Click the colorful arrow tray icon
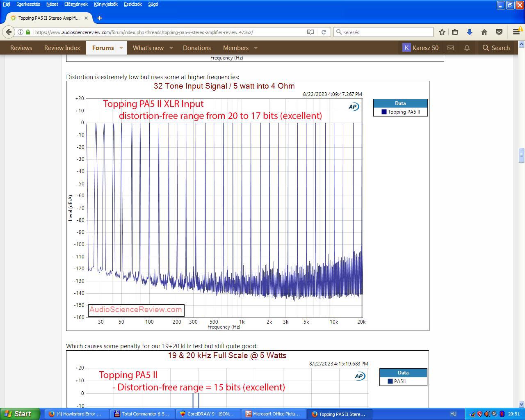 tap(472, 414)
